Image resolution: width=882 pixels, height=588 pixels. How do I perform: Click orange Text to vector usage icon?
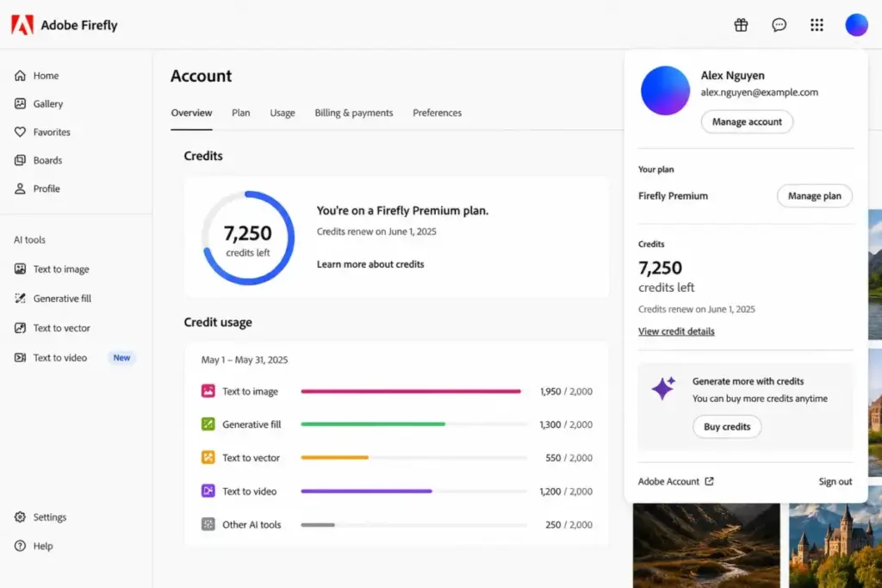(x=208, y=457)
